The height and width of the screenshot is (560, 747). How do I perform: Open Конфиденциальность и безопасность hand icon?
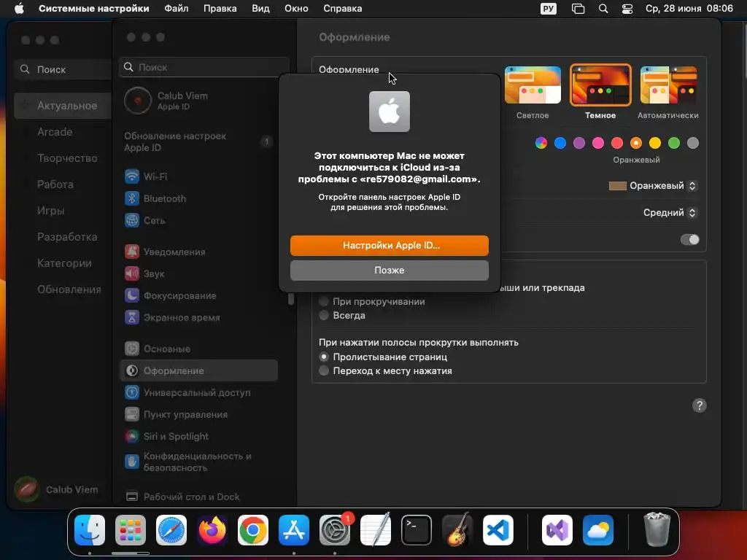132,462
